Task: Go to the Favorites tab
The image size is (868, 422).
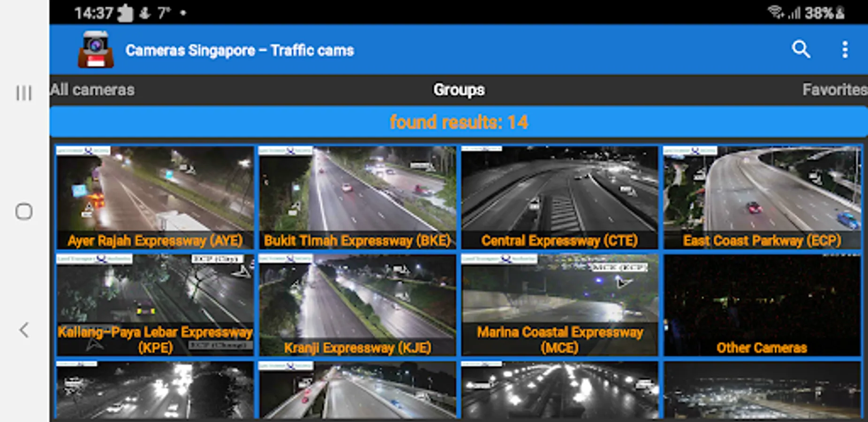Action: pos(835,90)
